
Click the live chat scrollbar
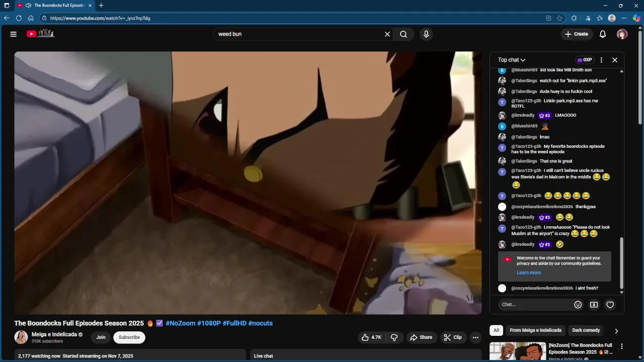[621, 263]
